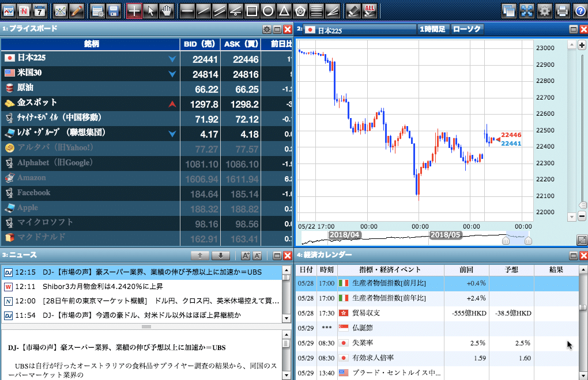Zoom out chart with the minus button

pyautogui.click(x=582, y=216)
